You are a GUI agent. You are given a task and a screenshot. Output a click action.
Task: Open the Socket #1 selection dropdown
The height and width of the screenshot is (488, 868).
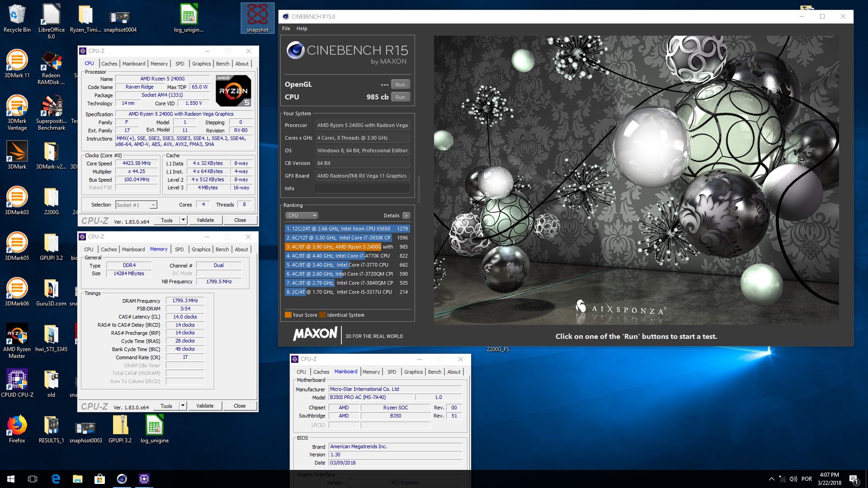click(136, 205)
